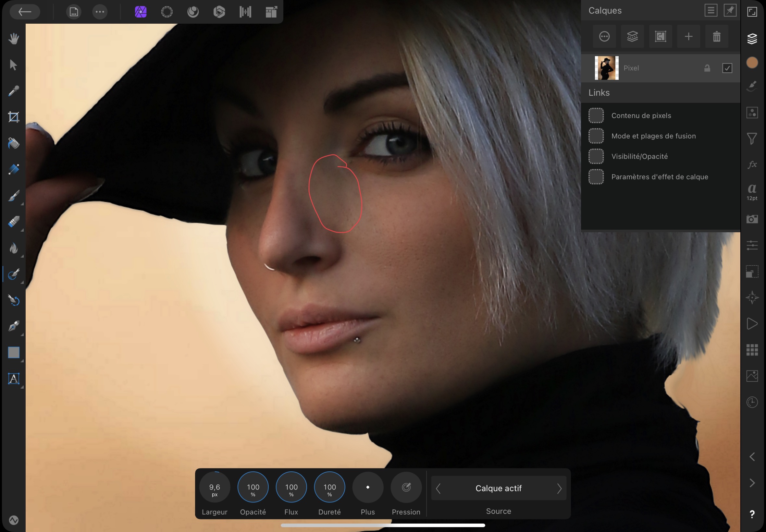Go back using the top-left arrow
The height and width of the screenshot is (532, 766).
point(25,12)
